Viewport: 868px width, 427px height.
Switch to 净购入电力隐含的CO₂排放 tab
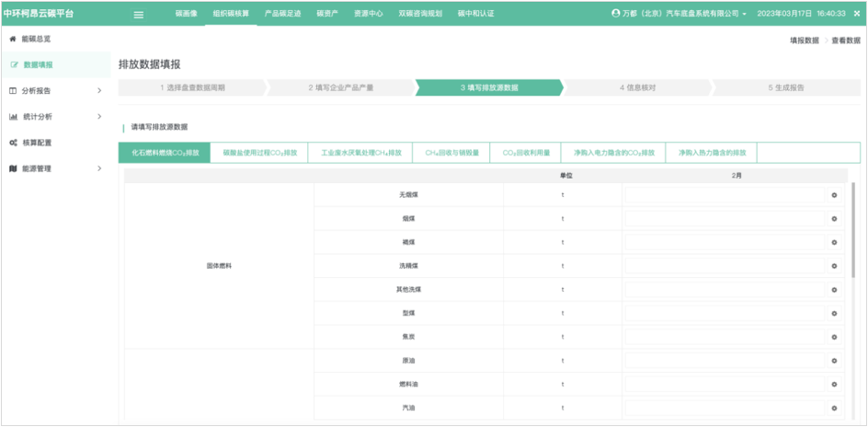[x=613, y=153]
